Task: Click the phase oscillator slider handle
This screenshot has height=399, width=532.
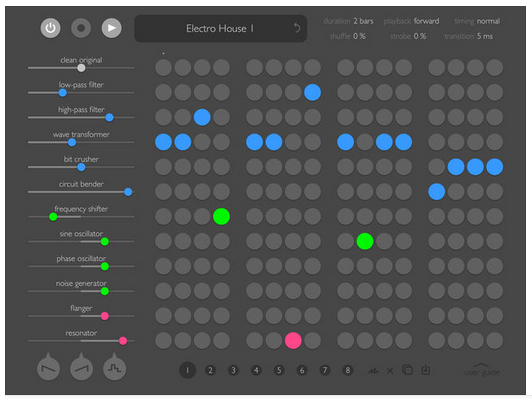Action: point(105,266)
